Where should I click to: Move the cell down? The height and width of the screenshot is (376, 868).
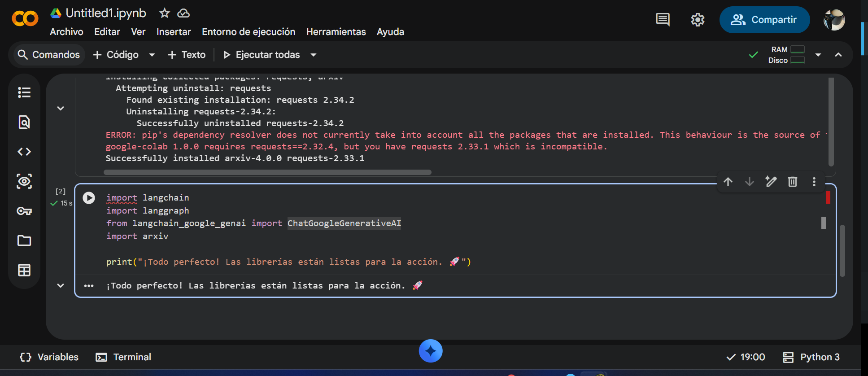tap(750, 182)
